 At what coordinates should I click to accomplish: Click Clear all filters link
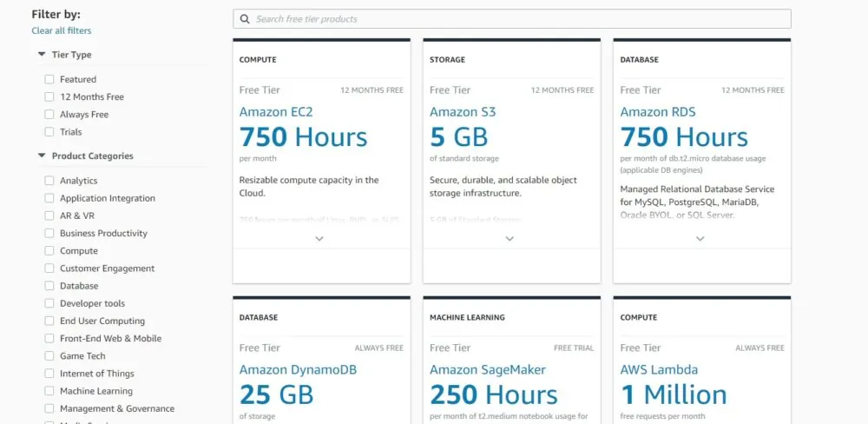[62, 30]
